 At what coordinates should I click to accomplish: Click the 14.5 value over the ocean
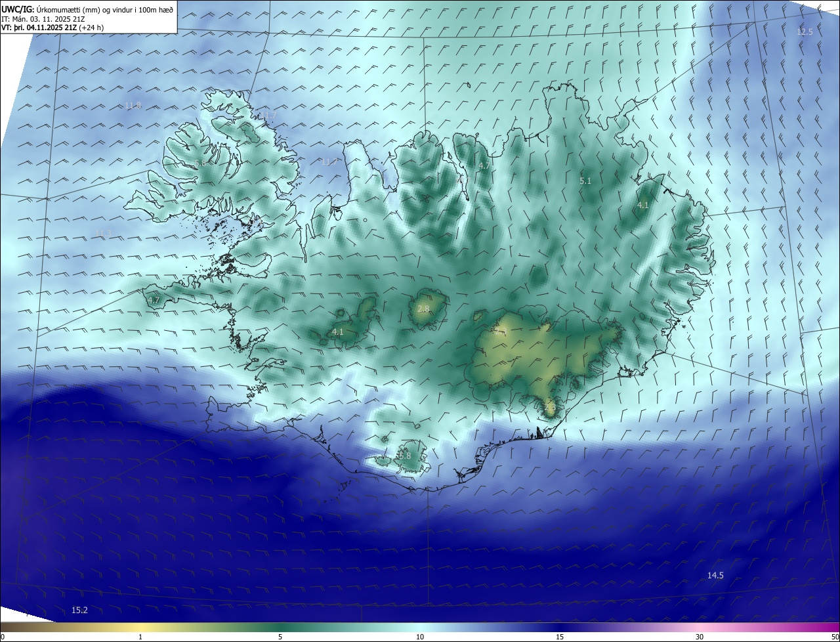(715, 576)
